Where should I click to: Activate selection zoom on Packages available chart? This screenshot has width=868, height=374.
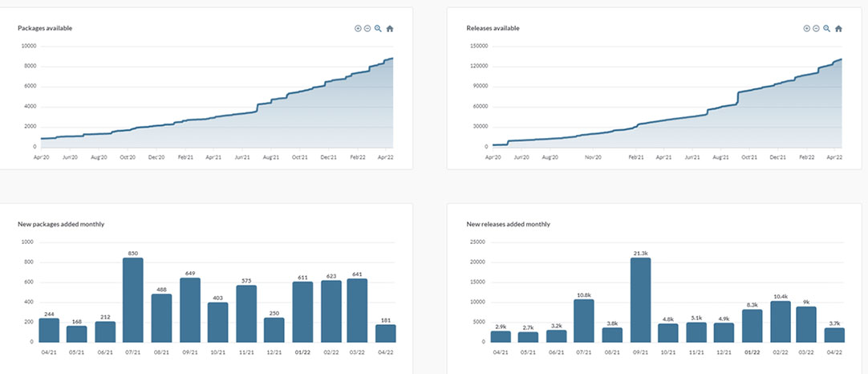[x=378, y=29]
